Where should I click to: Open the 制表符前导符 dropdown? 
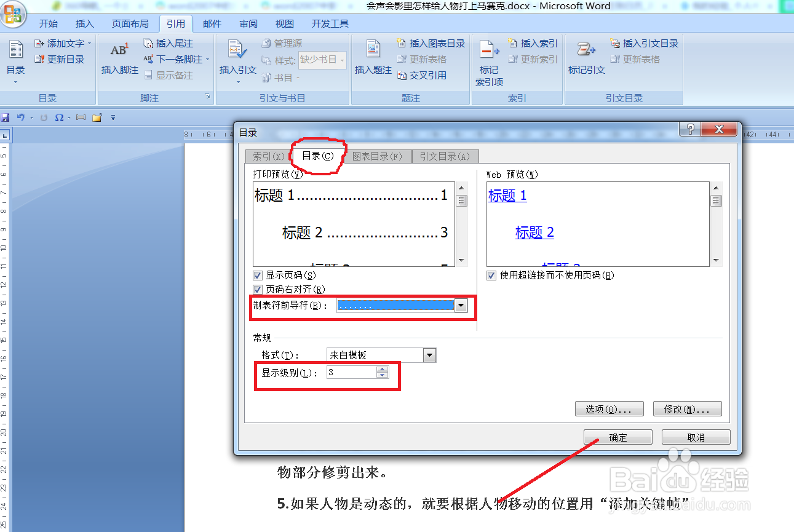coord(461,305)
